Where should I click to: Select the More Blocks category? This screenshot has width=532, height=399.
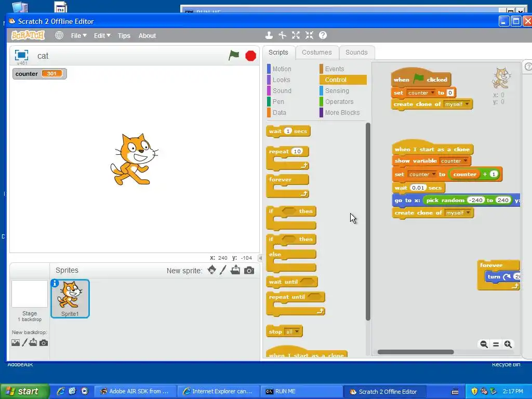click(342, 112)
